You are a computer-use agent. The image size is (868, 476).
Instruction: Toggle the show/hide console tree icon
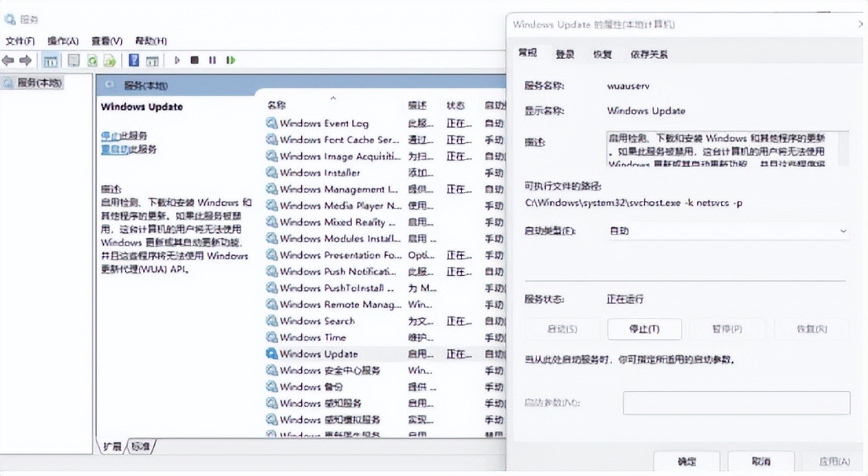pos(50,61)
